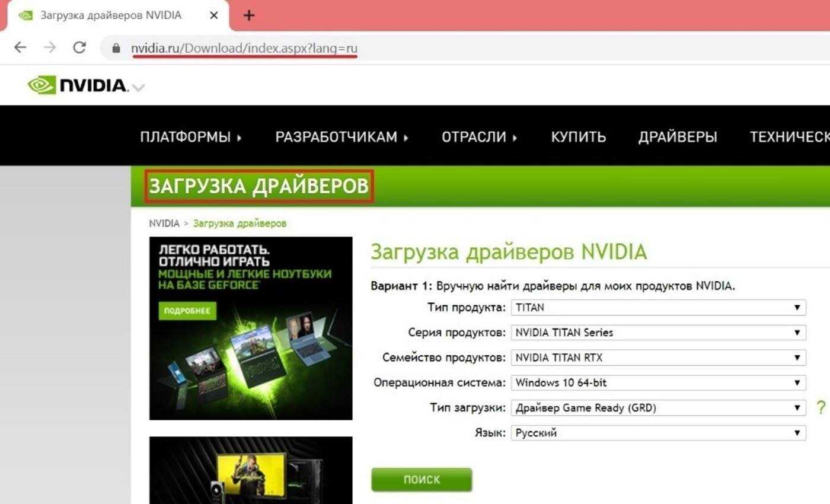The width and height of the screenshot is (830, 504).
Task: Open the РАЗРАБОТЧИКАМ menu
Action: (x=342, y=137)
